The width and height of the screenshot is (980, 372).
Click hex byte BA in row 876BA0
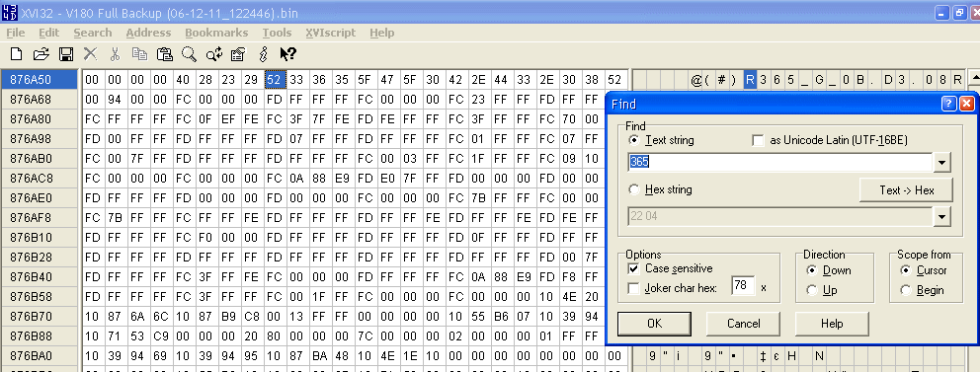tap(319, 356)
